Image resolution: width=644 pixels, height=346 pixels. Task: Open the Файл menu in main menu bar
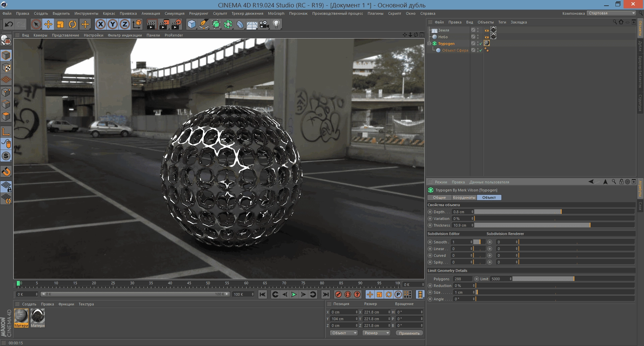(x=7, y=13)
